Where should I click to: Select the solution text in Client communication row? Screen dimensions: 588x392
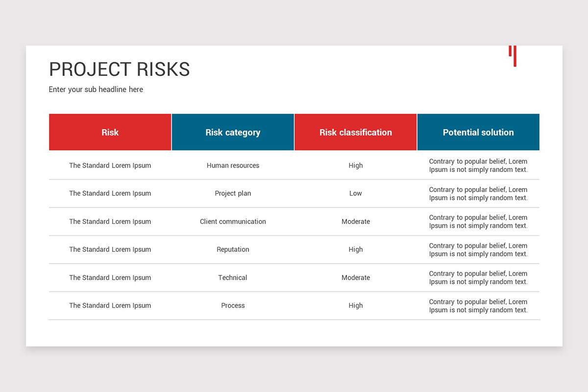[x=478, y=221]
